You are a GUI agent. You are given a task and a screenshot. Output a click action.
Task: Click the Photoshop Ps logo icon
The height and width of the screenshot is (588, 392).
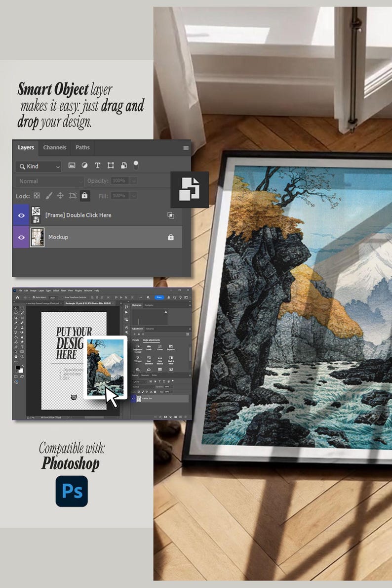tap(72, 491)
